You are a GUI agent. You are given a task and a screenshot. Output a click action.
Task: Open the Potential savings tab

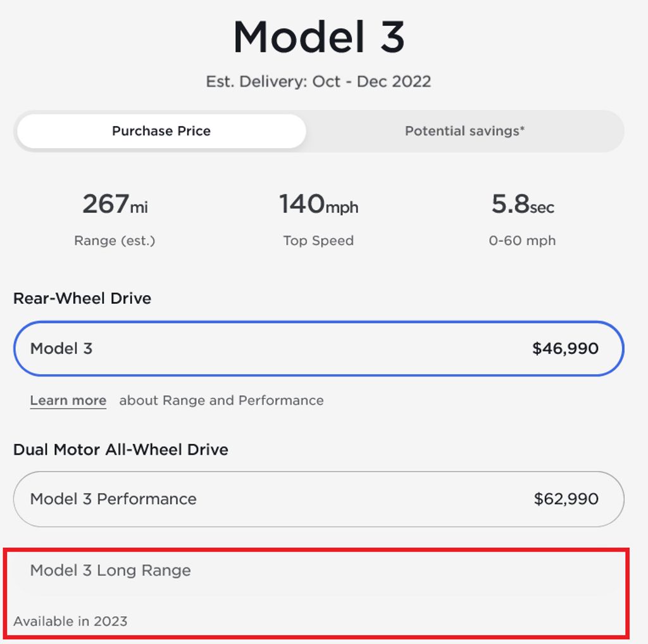pyautogui.click(x=464, y=131)
